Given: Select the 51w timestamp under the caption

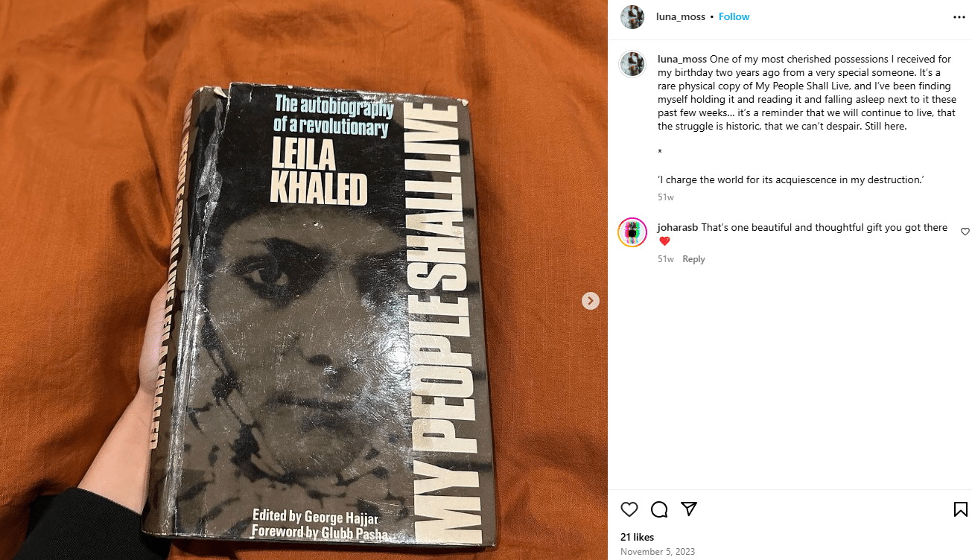Looking at the screenshot, I should (x=666, y=197).
